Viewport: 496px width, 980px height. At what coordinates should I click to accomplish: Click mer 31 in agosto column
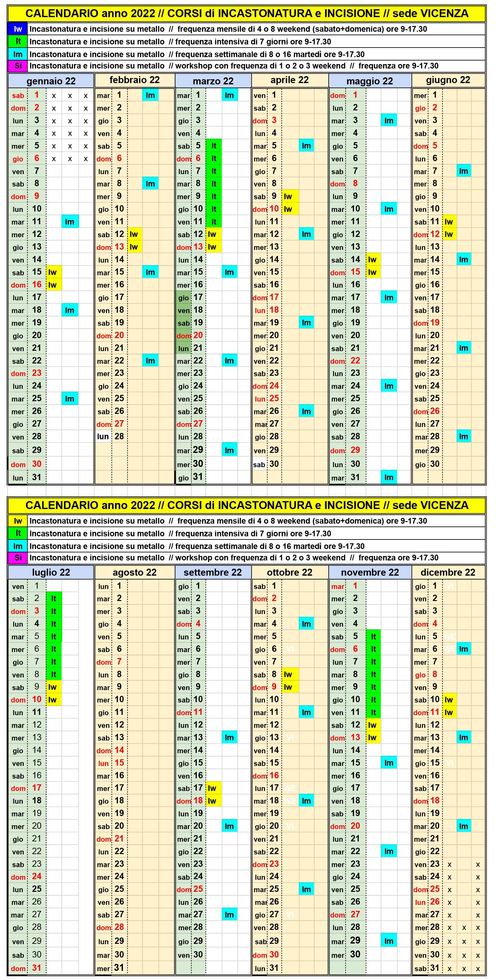pos(111,967)
